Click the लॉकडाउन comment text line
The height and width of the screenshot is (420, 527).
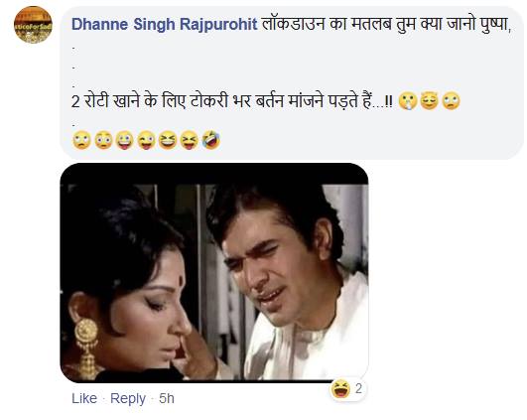tap(386, 25)
